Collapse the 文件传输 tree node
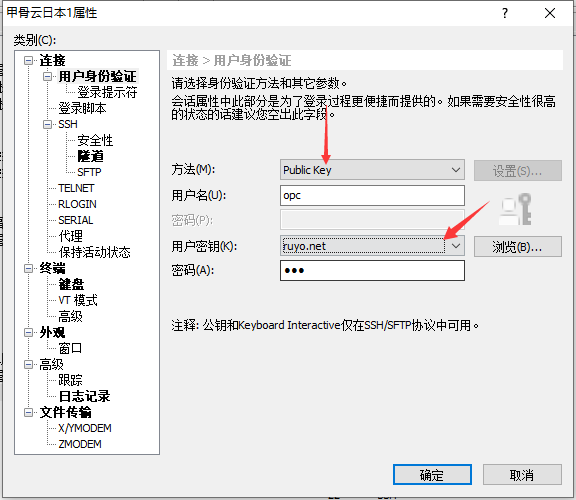Viewport: 576px width, 500px height. click(x=28, y=413)
